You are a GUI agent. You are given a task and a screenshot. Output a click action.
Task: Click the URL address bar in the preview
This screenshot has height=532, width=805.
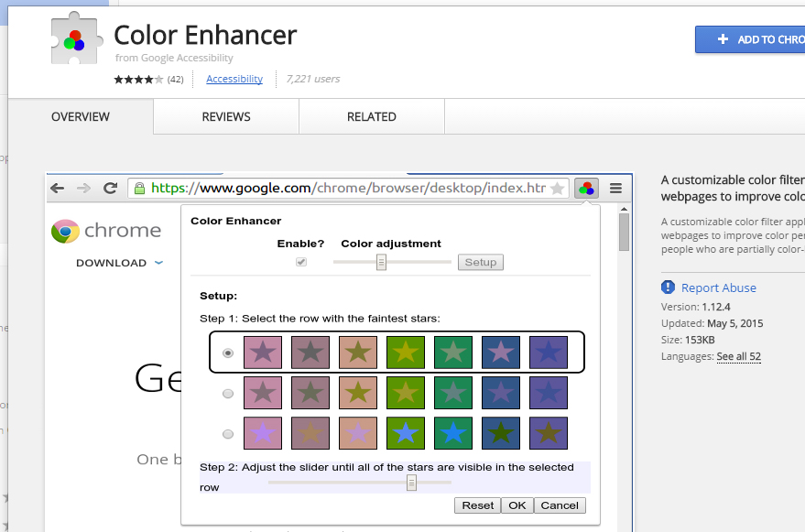(348, 188)
